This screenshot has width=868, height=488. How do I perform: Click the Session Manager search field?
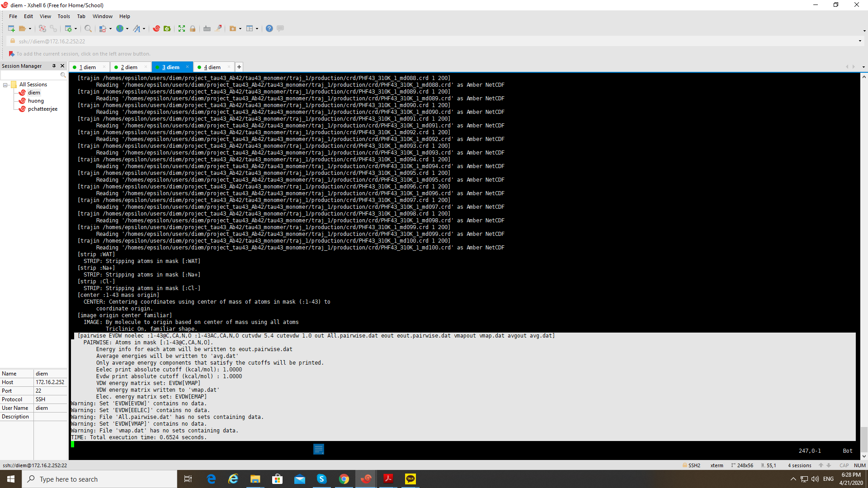tap(30, 75)
